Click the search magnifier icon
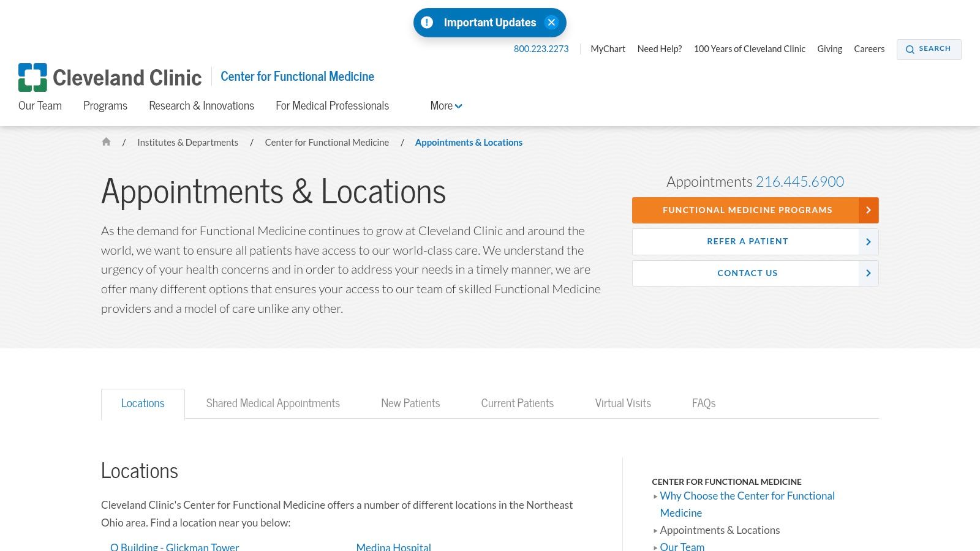The width and height of the screenshot is (980, 551). coord(910,49)
